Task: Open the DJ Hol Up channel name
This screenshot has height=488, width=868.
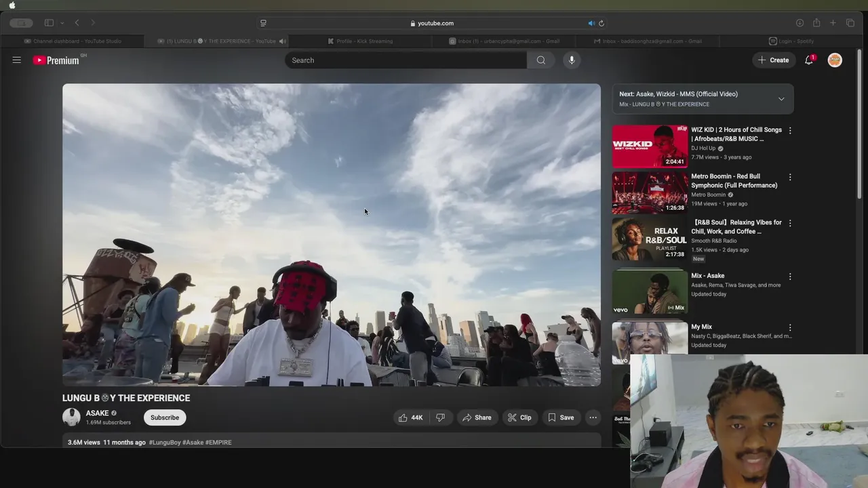Action: click(x=703, y=148)
